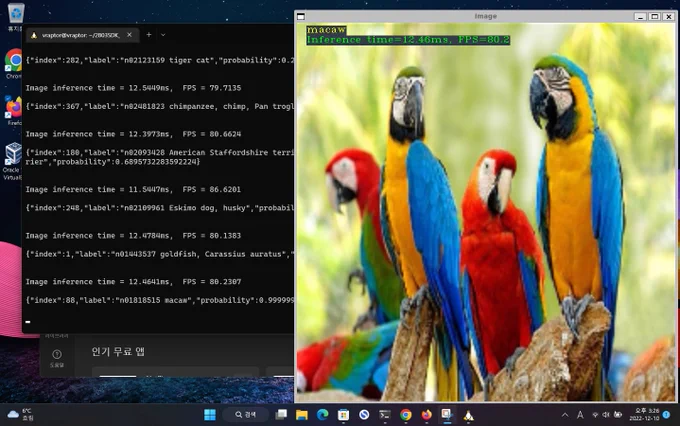Image resolution: width=680 pixels, height=426 pixels.
Task: Click the Image window system menu icon
Action: pos(301,16)
